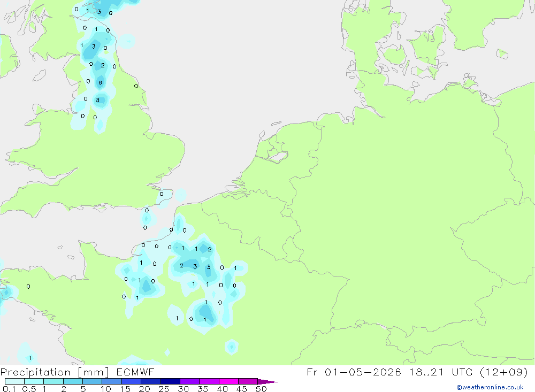
Task: Click the '40' legend scale label
Action: [223, 389]
